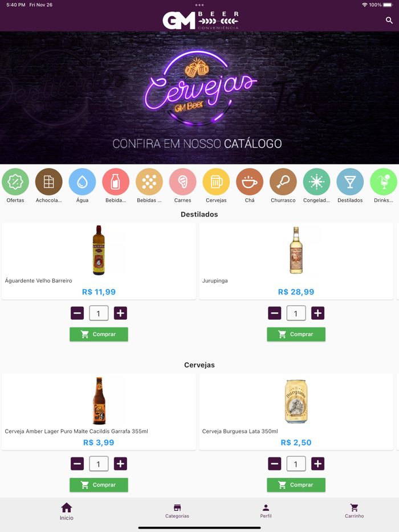Switch to the Categorias tab
The image size is (399, 532).
coord(177,511)
